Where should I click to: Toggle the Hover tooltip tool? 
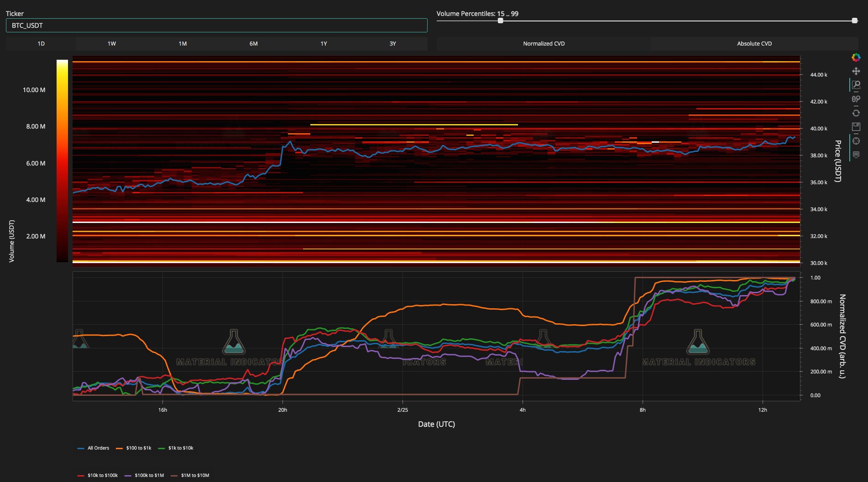coord(856,155)
